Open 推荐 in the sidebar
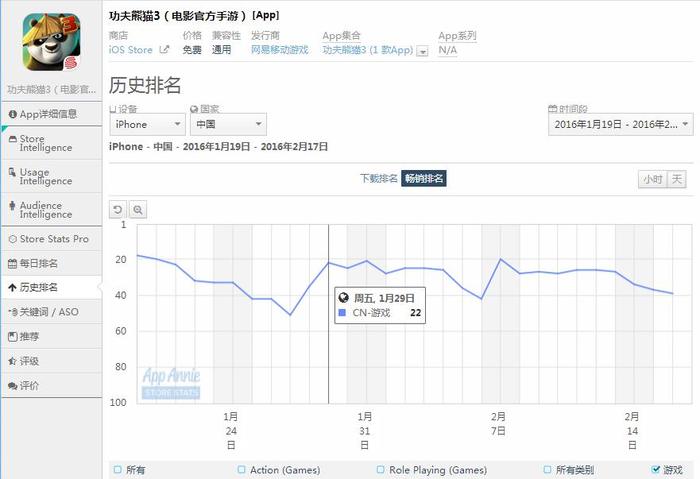700x479 pixels. (51, 336)
